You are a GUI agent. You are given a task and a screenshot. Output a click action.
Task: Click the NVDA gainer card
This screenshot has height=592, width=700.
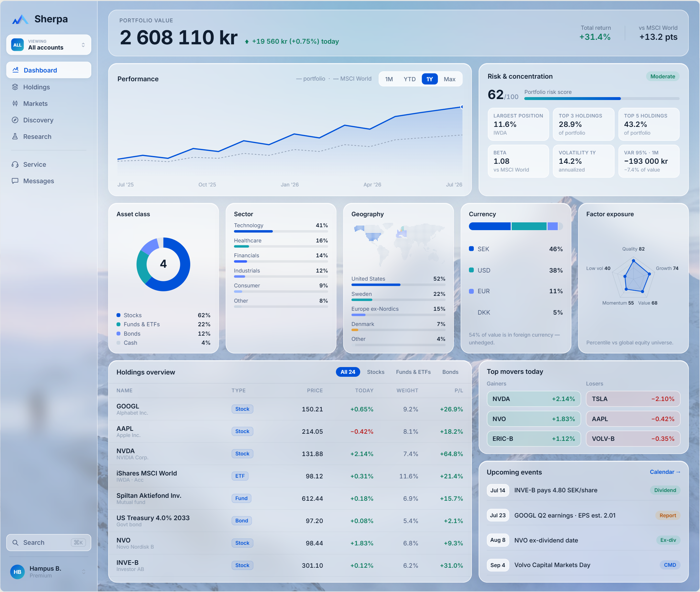pos(534,399)
